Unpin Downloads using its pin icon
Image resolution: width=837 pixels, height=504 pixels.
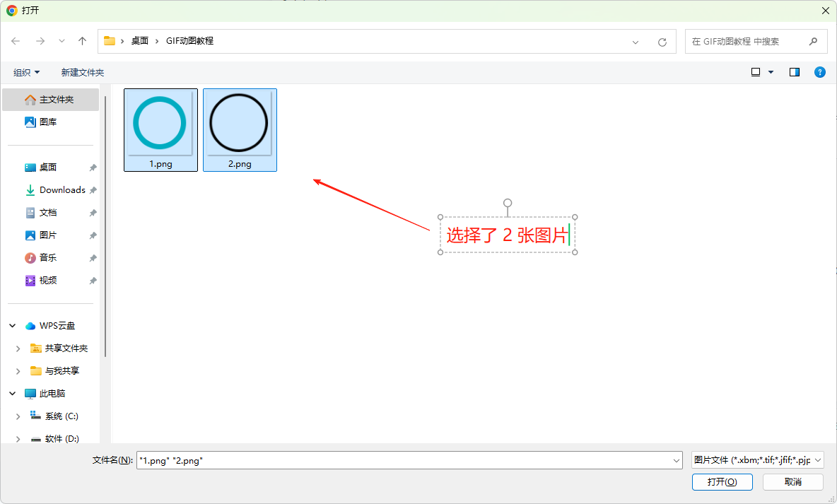(x=93, y=190)
